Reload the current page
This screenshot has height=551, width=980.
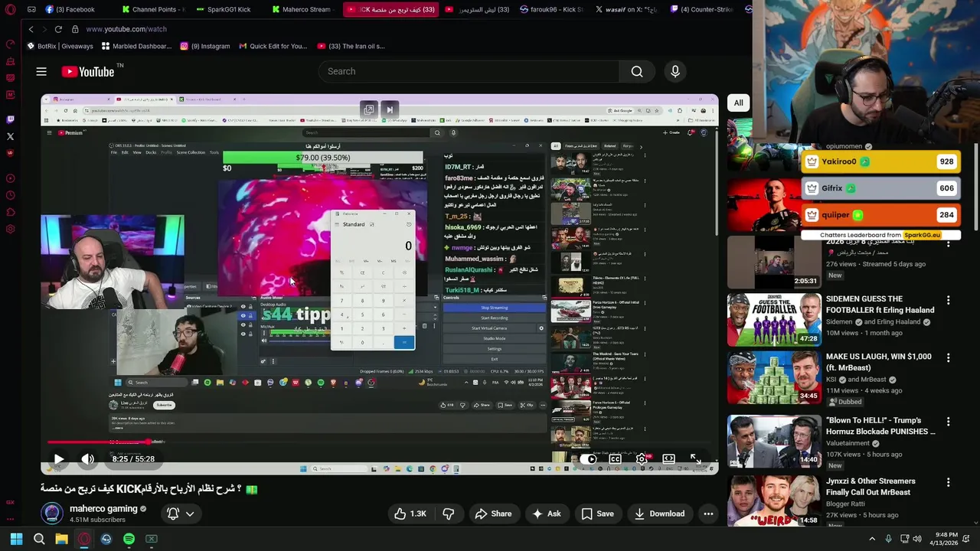tap(58, 29)
